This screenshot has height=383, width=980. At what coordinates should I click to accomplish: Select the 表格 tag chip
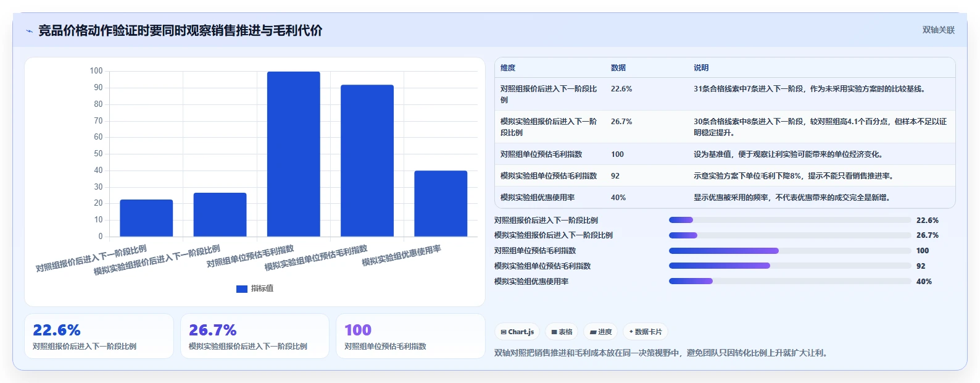click(x=562, y=332)
